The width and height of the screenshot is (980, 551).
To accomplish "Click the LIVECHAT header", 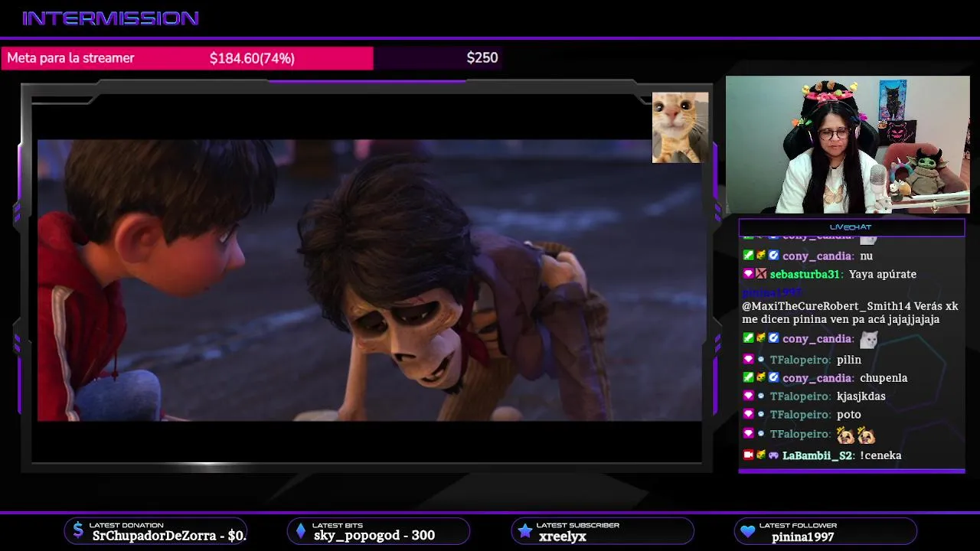I will [851, 227].
